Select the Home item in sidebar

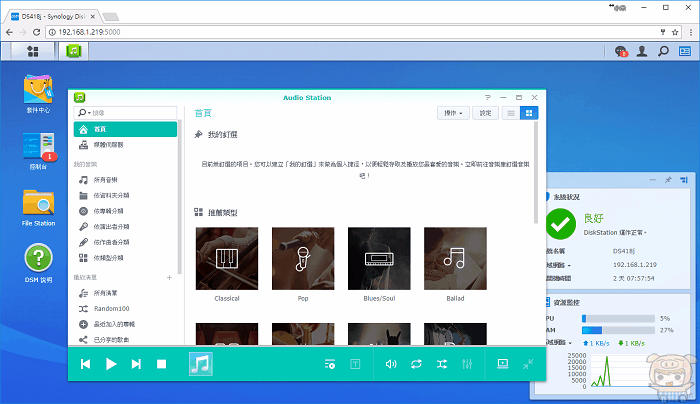point(125,129)
